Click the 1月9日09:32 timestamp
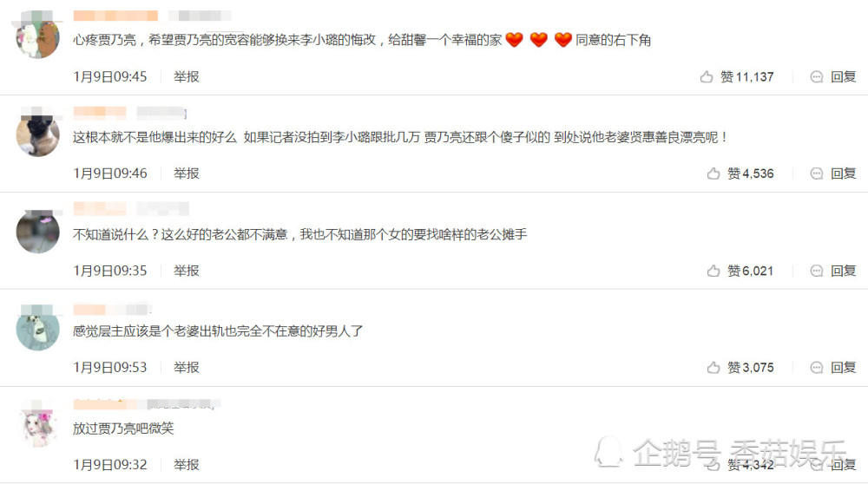 click(110, 465)
